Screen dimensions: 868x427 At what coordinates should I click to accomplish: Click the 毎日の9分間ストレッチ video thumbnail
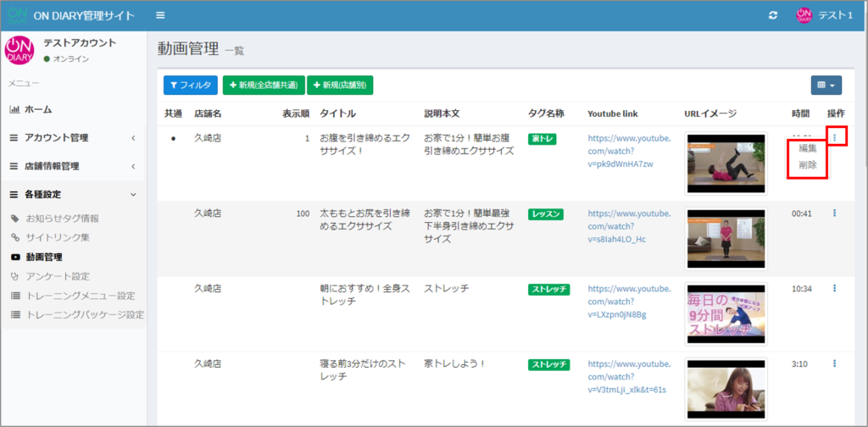725,313
